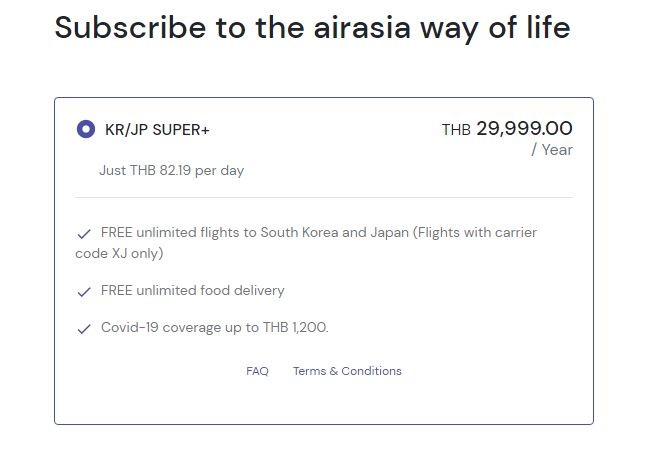The width and height of the screenshot is (653, 451).
Task: Open the Terms & Conditions link
Action: (347, 371)
